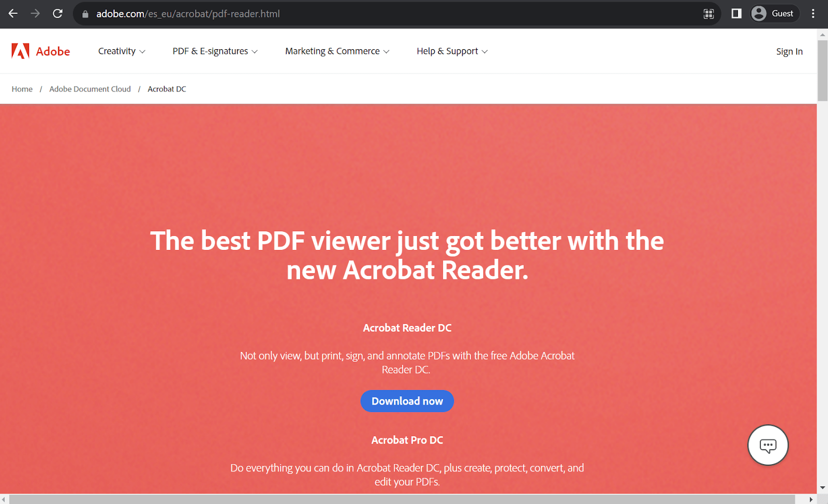Open the browser three-dot menu
This screenshot has height=504, width=828.
[x=812, y=13]
